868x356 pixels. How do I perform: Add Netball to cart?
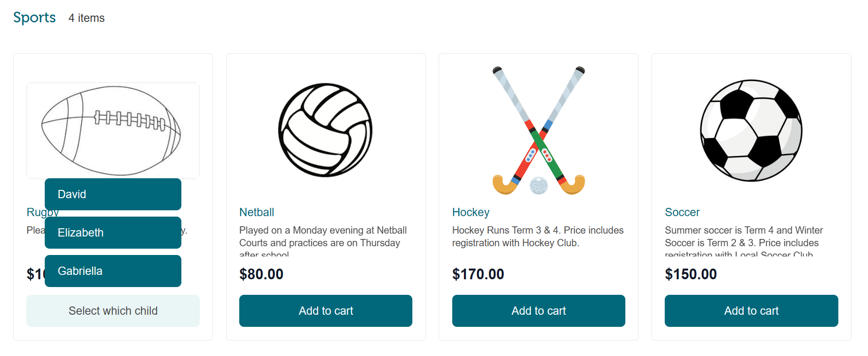(x=326, y=311)
